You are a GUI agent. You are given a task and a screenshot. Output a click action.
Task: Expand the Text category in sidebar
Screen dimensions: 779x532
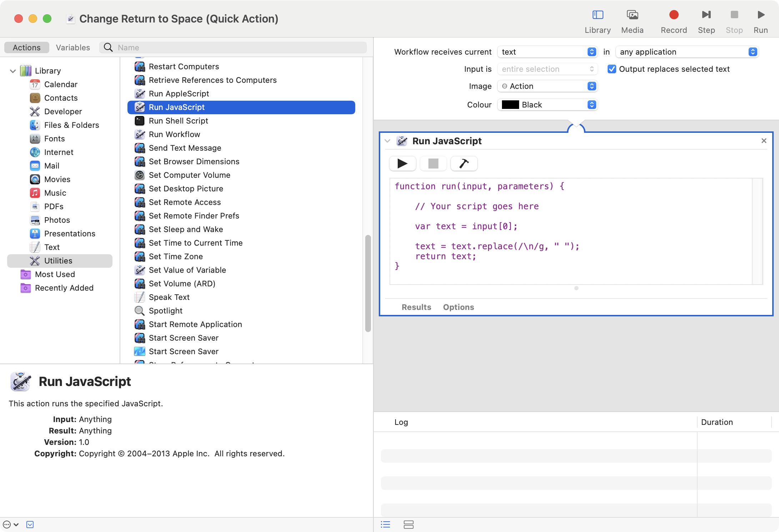coord(52,247)
